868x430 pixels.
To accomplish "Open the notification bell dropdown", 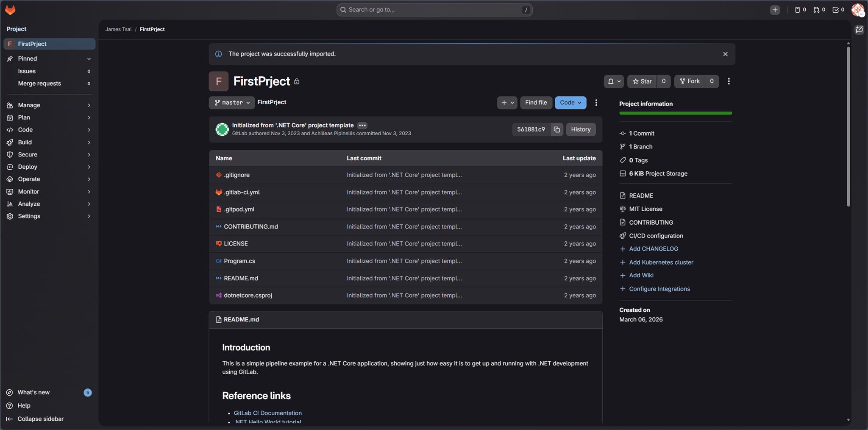I will point(613,81).
